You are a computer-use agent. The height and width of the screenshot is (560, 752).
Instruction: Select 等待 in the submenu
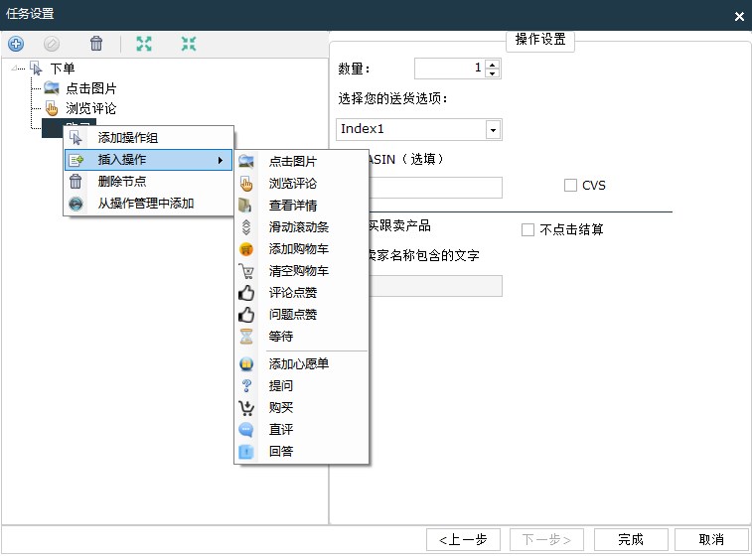[301, 336]
